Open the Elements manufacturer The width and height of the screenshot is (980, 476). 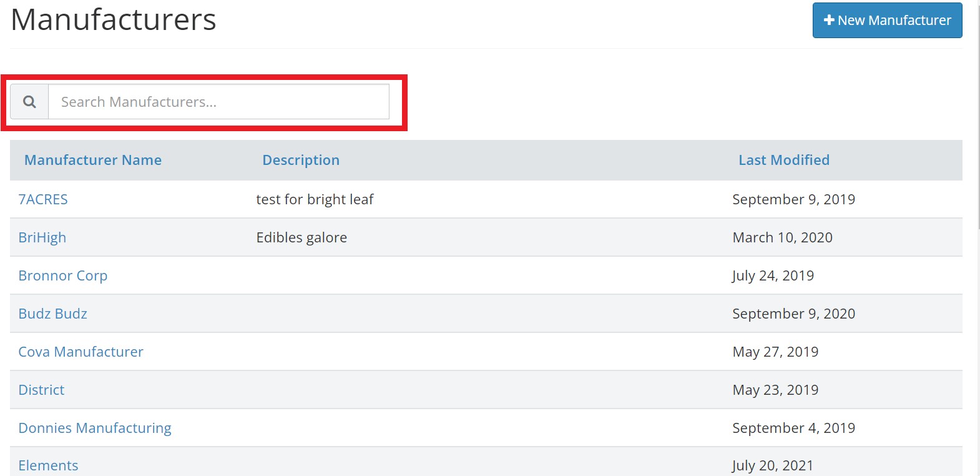48,465
